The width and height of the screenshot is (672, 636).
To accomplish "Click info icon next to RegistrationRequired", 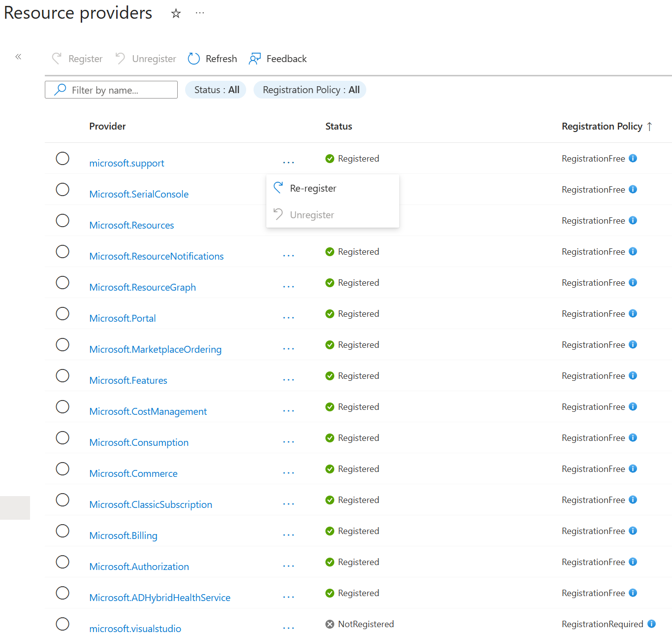I will click(651, 624).
